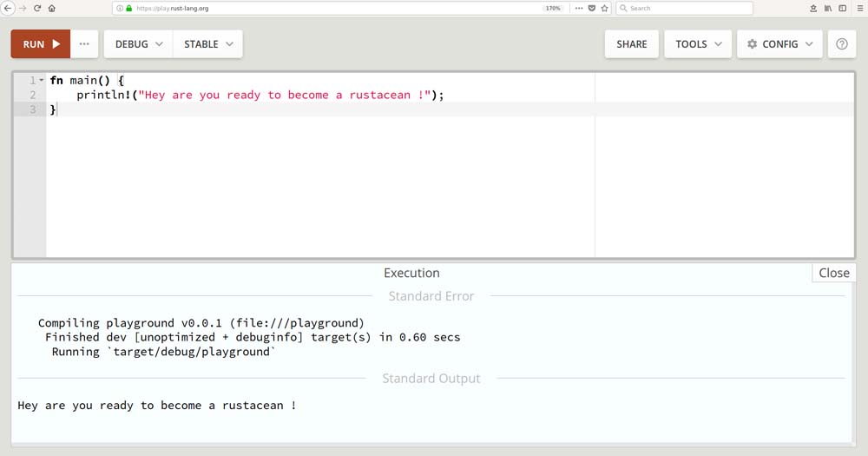This screenshot has height=456, width=868.
Task: Click line number 2 in the gutter
Action: coord(33,95)
